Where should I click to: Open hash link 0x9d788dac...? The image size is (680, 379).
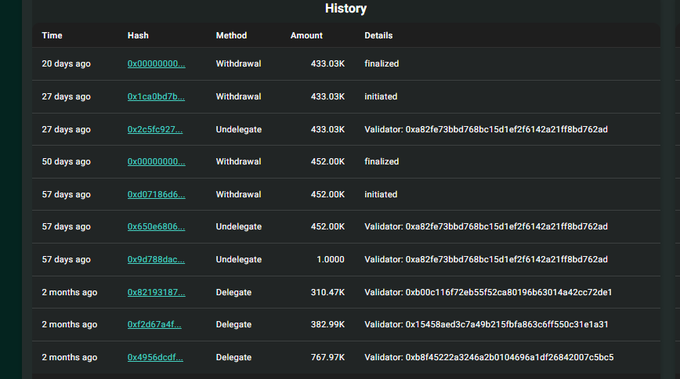156,260
